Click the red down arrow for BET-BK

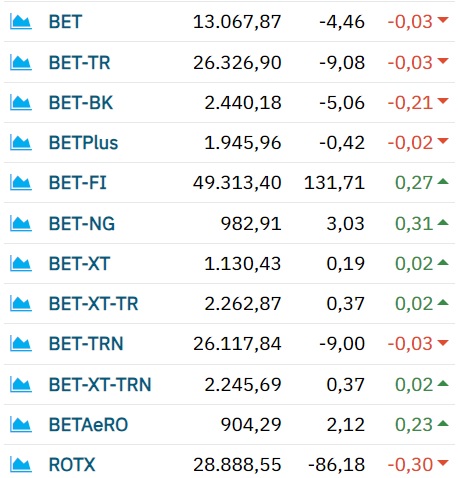coord(443,101)
